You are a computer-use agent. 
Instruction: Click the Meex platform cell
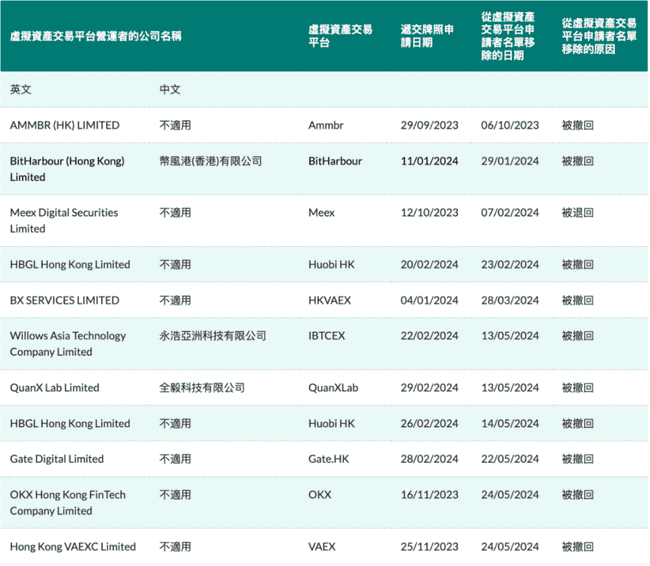click(x=321, y=213)
